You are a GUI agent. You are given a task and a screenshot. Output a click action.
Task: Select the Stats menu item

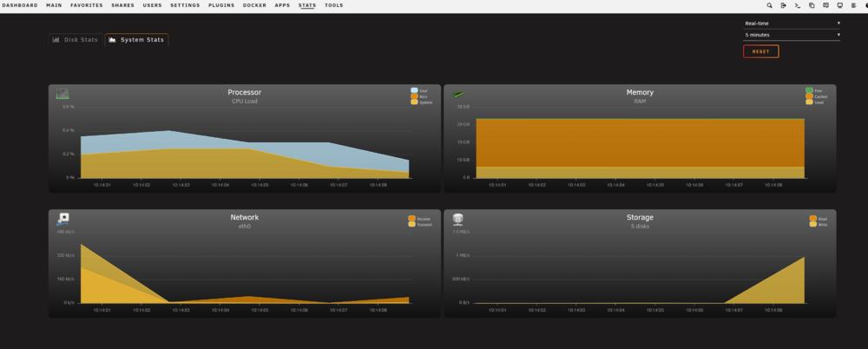click(x=307, y=5)
